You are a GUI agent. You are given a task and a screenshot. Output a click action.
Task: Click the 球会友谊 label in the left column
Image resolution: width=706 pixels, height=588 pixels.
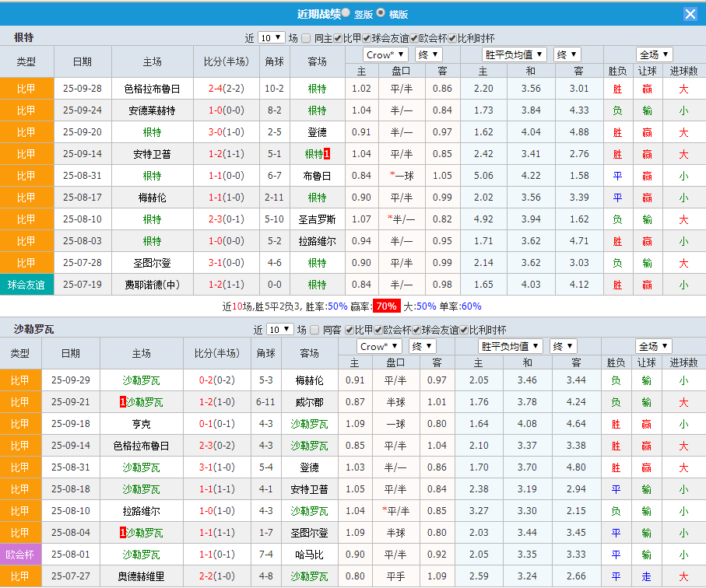26,285
